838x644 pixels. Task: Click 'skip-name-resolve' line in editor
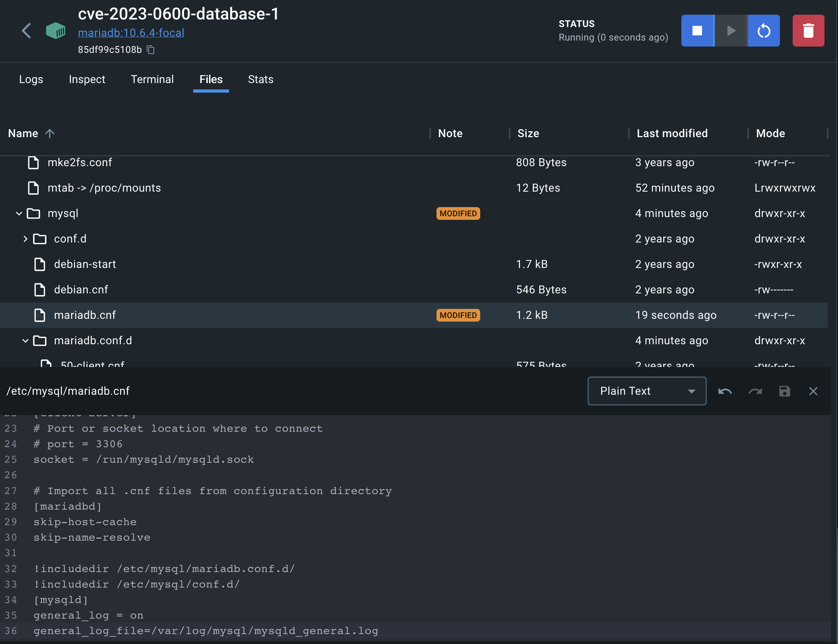(92, 537)
